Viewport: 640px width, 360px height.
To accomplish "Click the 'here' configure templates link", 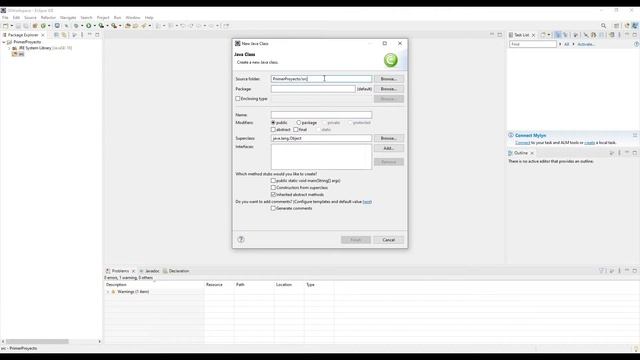I will (367, 202).
